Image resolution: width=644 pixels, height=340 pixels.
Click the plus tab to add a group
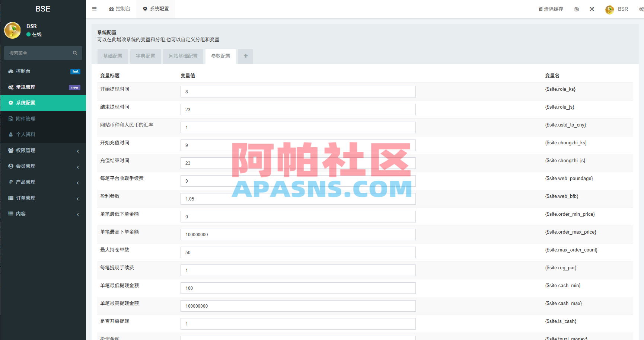(x=246, y=56)
